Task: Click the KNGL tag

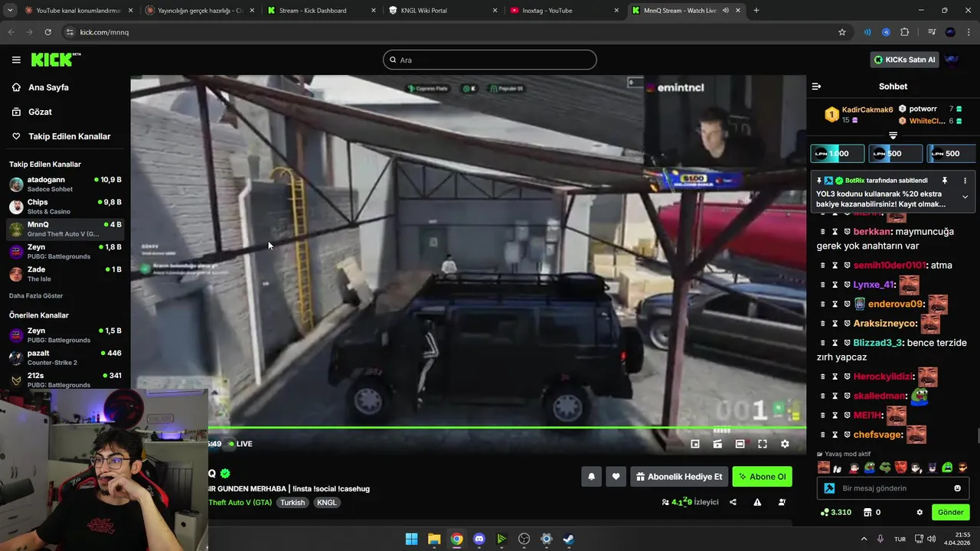Action: point(327,503)
